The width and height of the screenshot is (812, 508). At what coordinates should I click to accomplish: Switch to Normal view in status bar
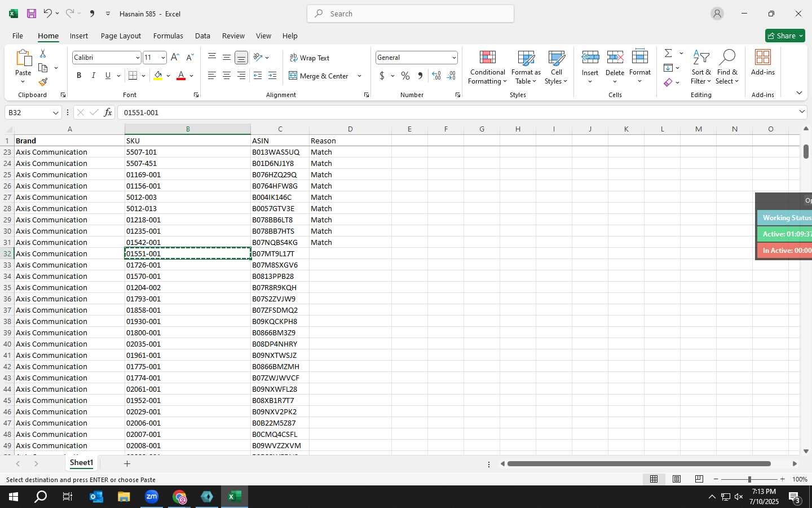click(654, 479)
